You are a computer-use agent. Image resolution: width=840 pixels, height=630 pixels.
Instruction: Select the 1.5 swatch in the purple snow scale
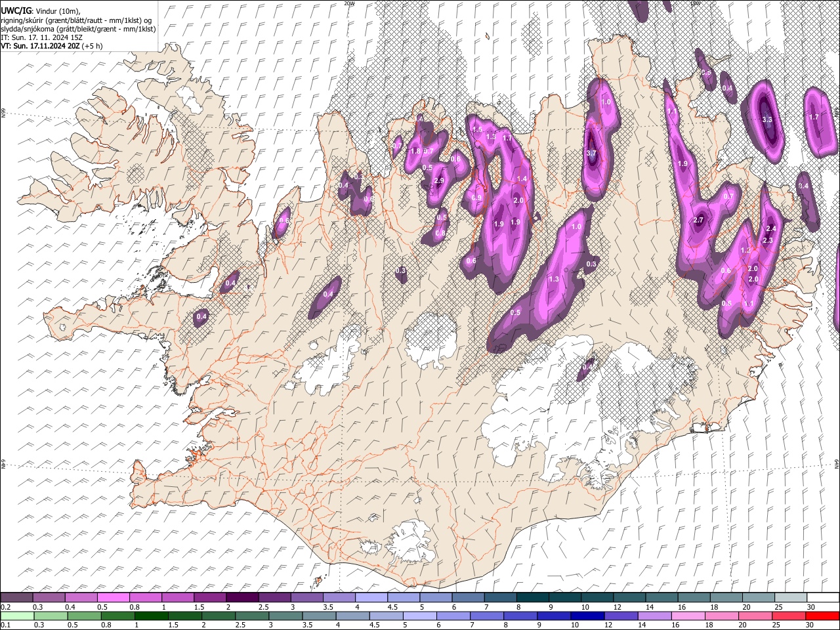point(209,597)
